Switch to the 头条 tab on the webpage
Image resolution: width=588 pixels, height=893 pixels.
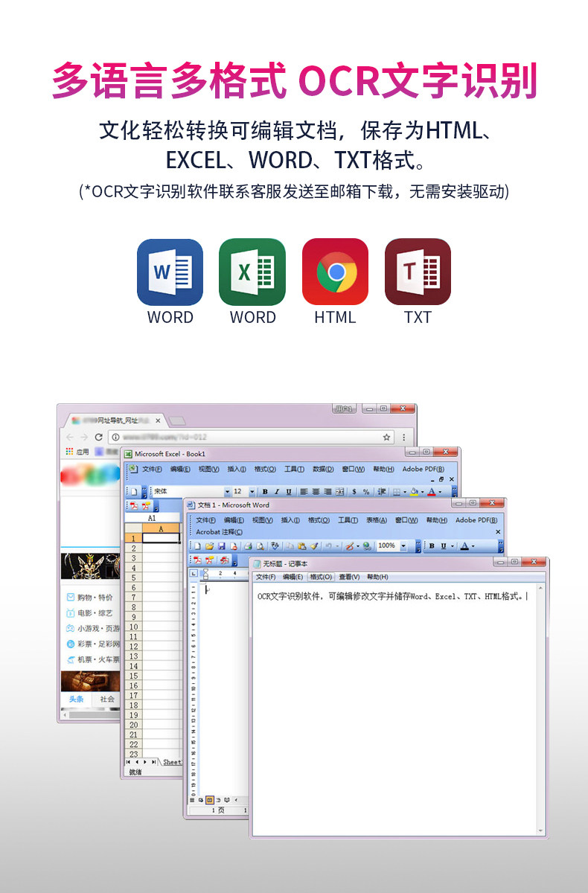(x=76, y=699)
